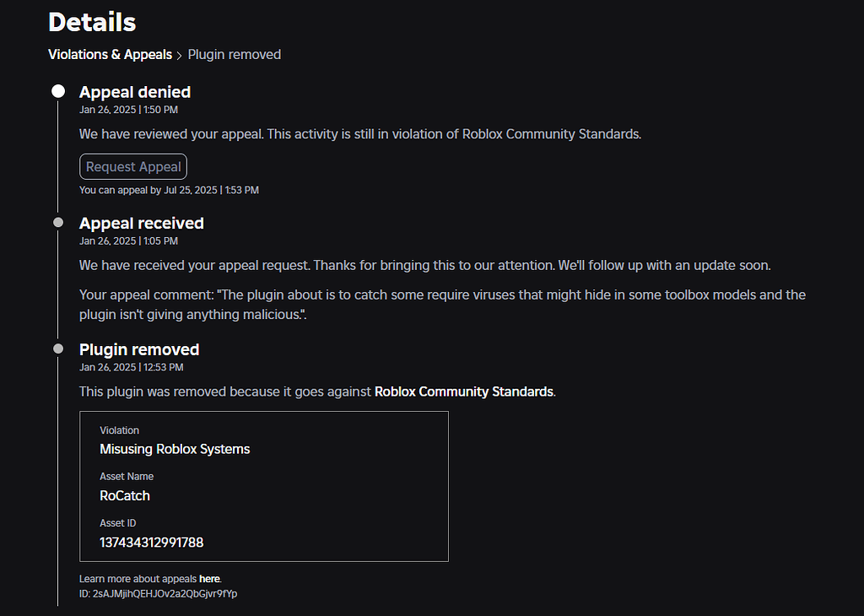Click the breadcrumb separator chevron
Image resolution: width=864 pixels, height=616 pixels.
181,54
